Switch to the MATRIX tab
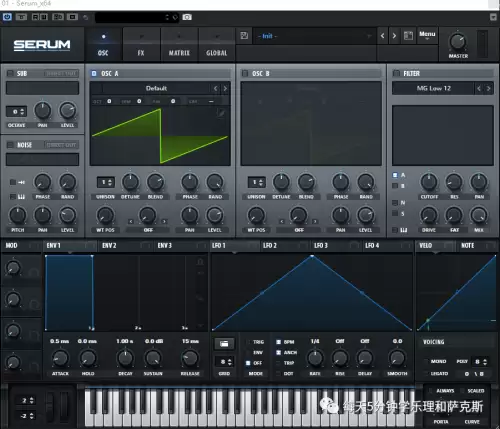 [x=179, y=45]
